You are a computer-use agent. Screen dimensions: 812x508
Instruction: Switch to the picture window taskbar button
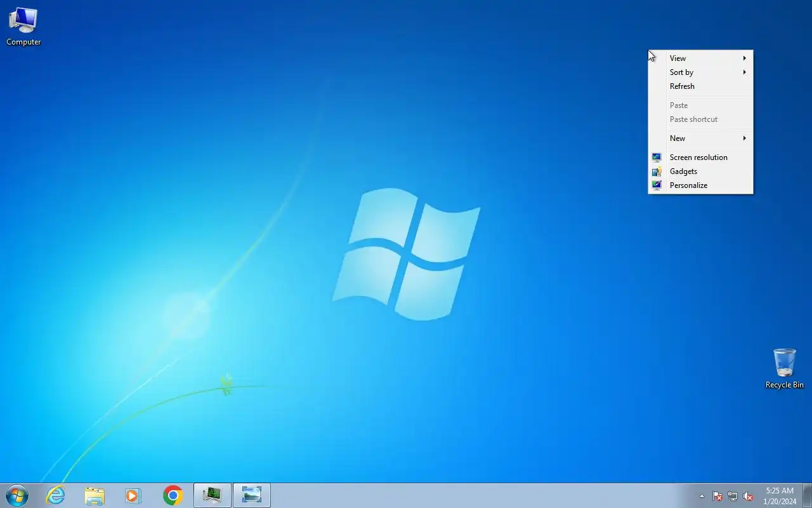click(x=252, y=495)
